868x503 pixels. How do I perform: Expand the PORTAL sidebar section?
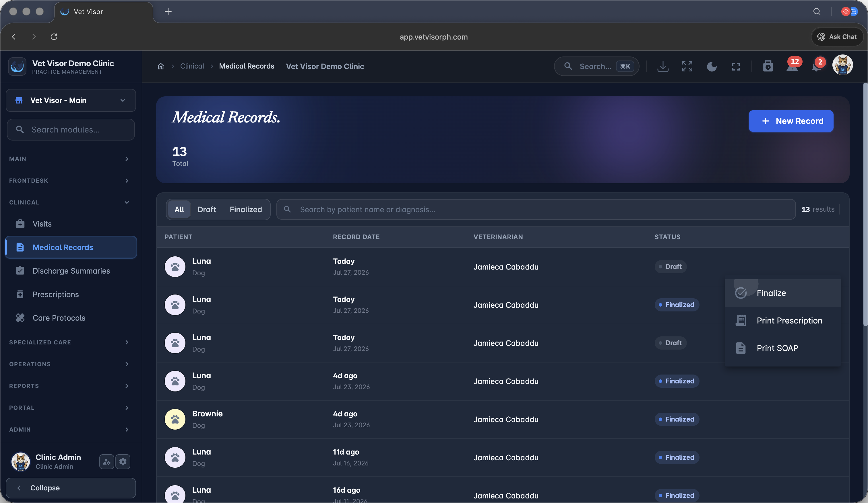tap(69, 408)
